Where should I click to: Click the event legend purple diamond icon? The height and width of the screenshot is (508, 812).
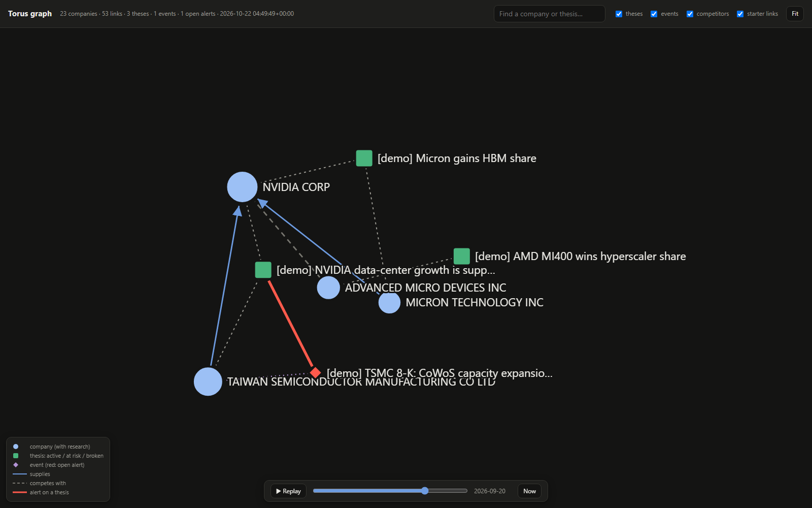click(x=16, y=465)
